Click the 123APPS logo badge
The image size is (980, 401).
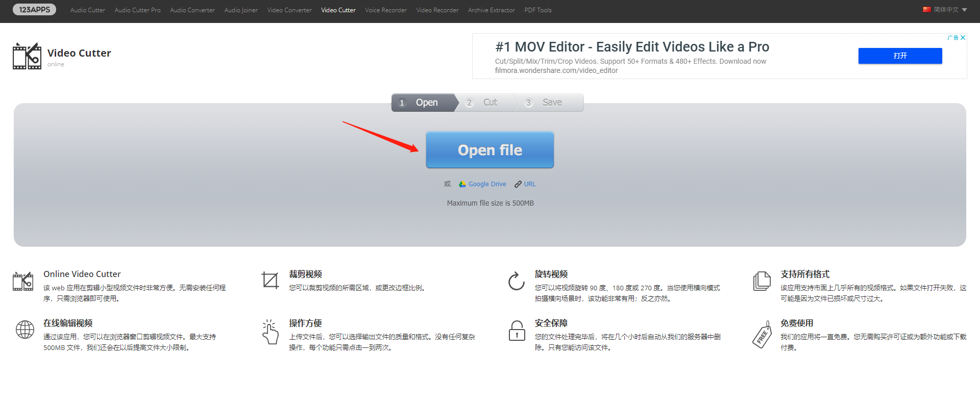pos(34,10)
